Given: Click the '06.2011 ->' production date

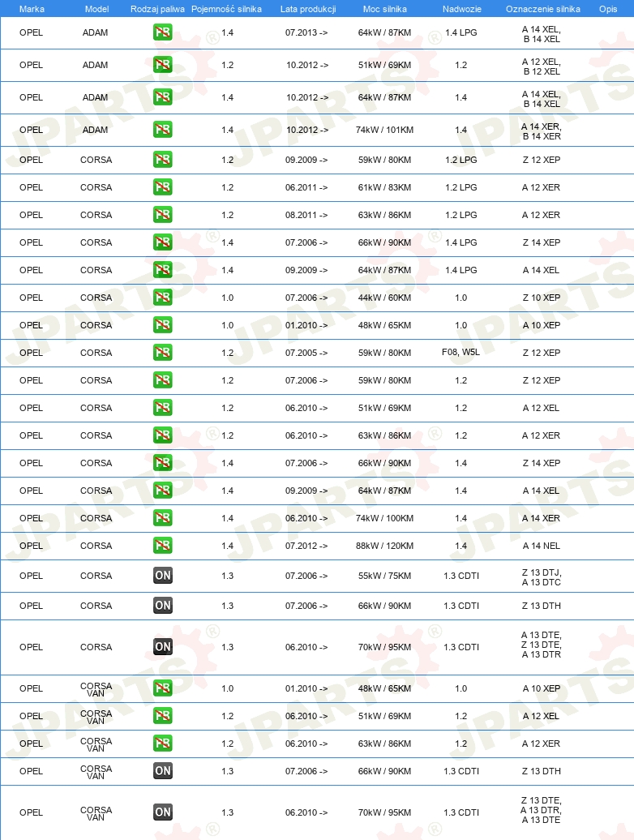Looking at the screenshot, I should [x=306, y=187].
